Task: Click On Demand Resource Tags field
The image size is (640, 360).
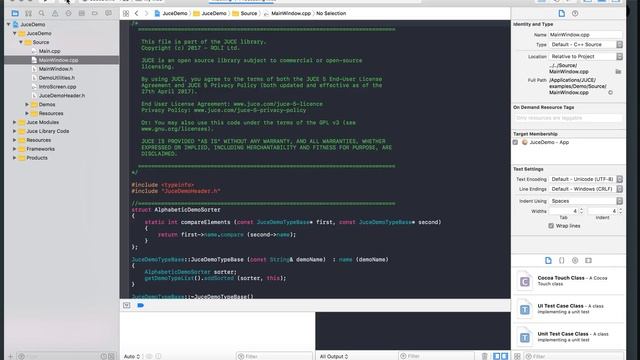Action: 568,118
